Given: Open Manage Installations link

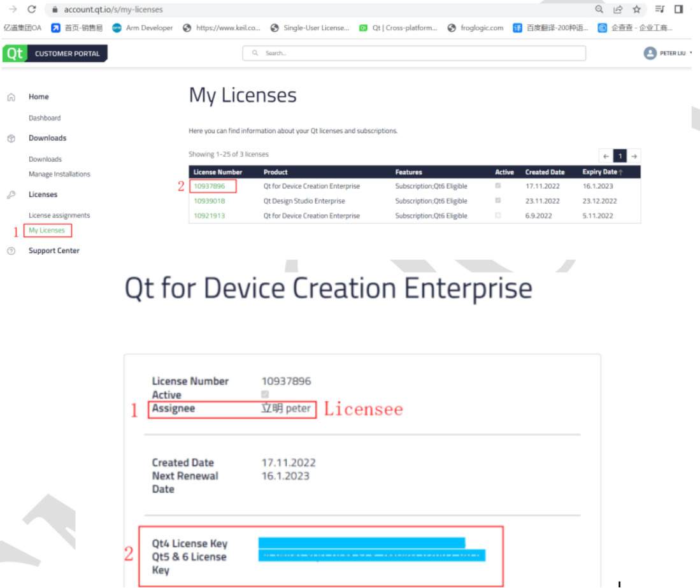Looking at the screenshot, I should 59,174.
